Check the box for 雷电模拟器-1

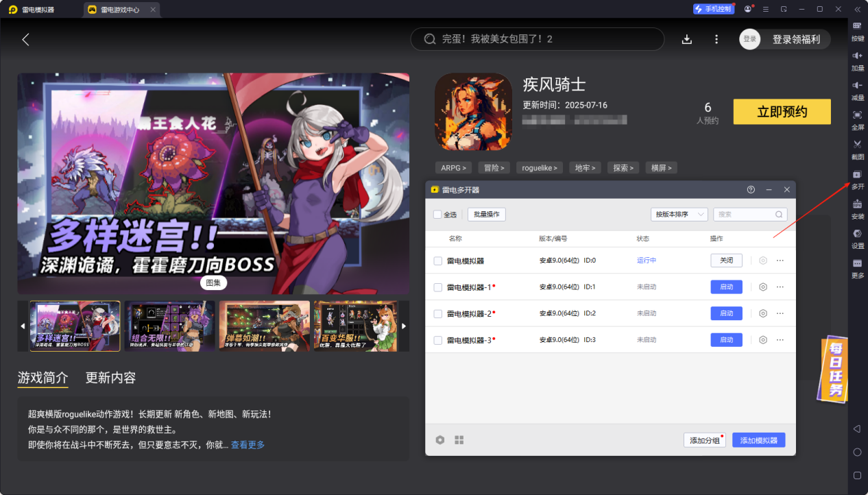point(438,287)
